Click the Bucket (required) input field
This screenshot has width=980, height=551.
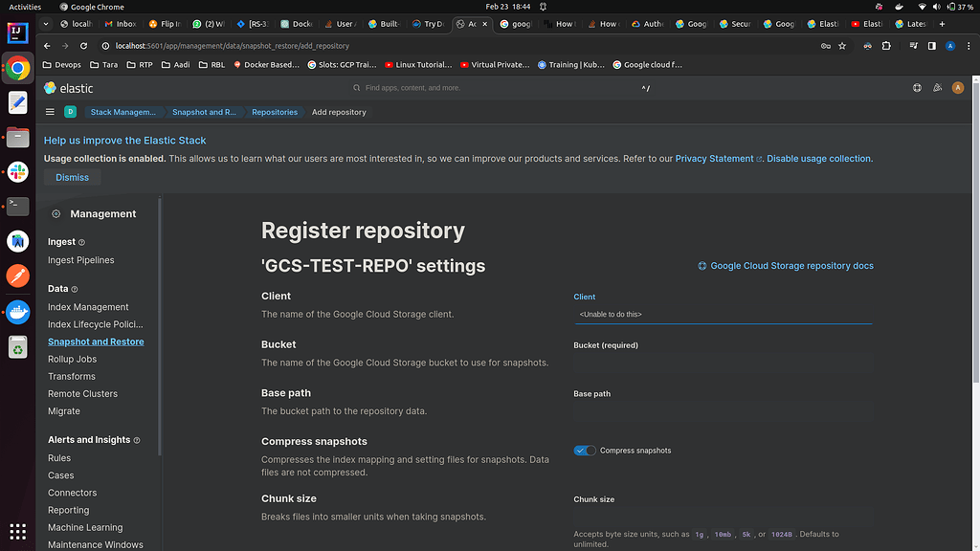click(723, 362)
